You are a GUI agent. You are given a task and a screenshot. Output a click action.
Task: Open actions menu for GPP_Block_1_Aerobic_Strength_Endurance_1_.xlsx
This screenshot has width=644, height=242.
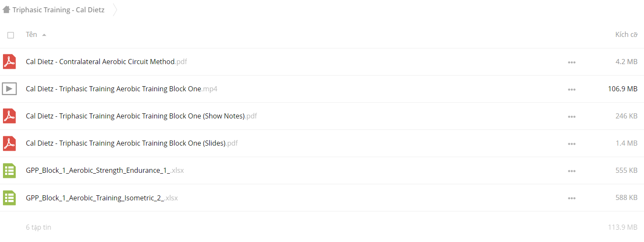[x=572, y=171]
